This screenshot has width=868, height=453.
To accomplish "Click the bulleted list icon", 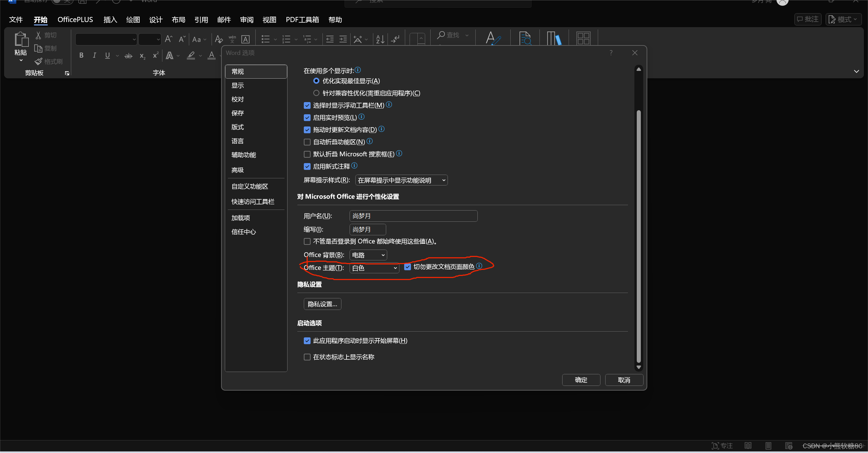I will (265, 39).
